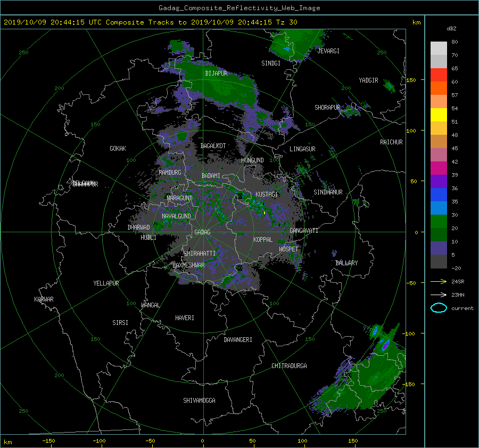Click the yellow echo pixel near Kustagi
The width and height of the screenshot is (479, 448).
tap(264, 213)
